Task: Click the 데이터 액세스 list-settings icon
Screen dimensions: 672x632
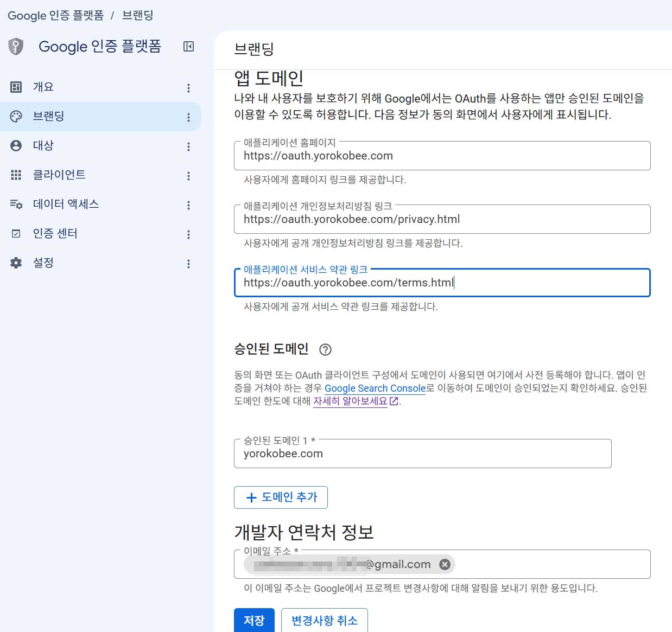Action: (x=16, y=204)
